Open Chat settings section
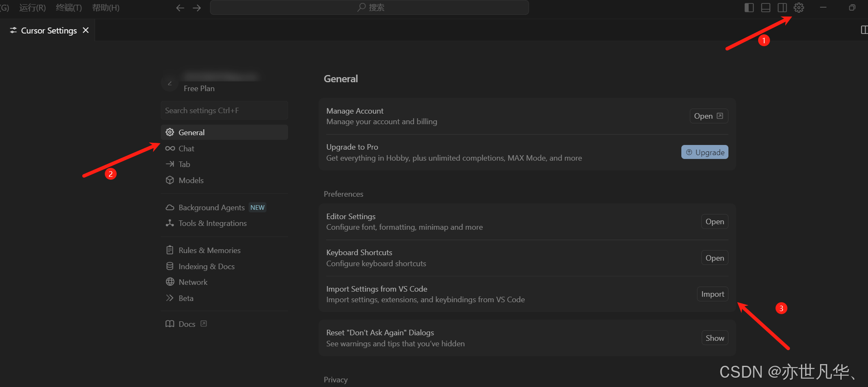Image resolution: width=868 pixels, height=387 pixels. (x=224, y=148)
